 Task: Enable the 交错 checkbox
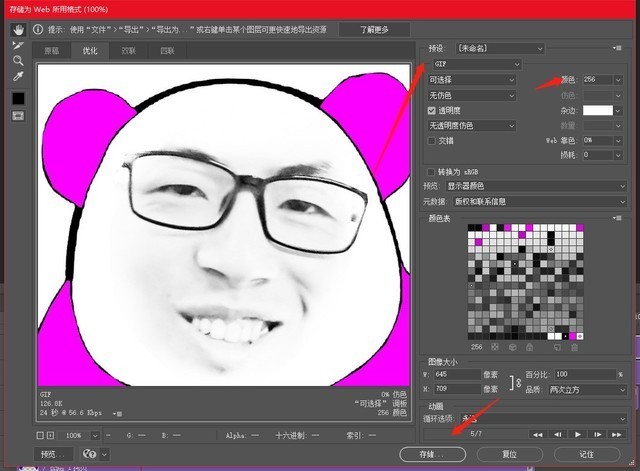point(431,141)
